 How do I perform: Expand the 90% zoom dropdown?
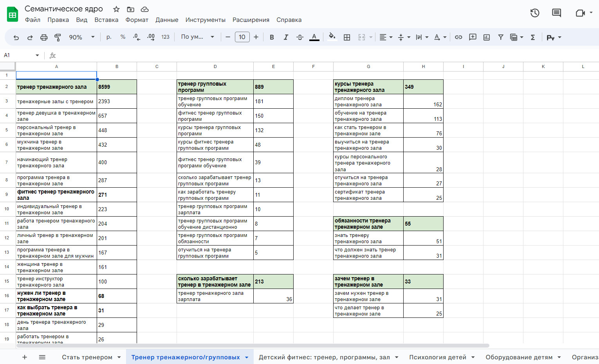[x=81, y=37]
